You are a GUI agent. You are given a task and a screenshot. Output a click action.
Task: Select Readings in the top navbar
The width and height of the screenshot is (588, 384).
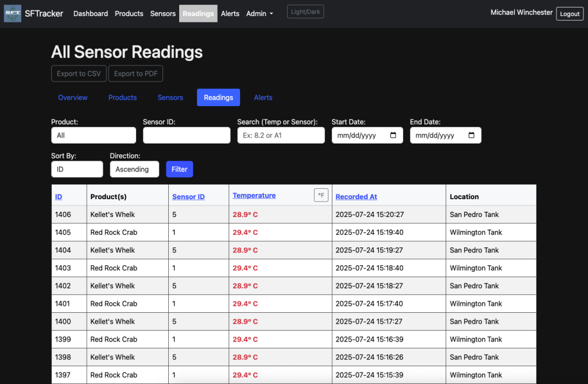198,14
